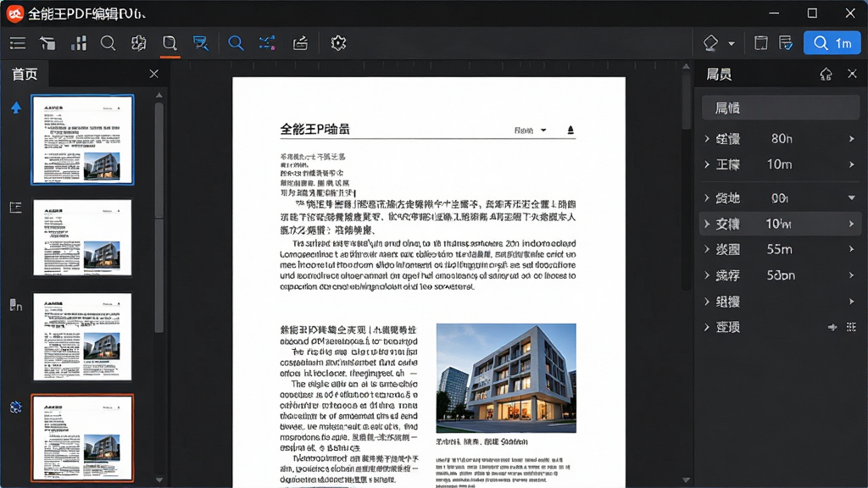Open the hamburger list menu in toolbar

pyautogui.click(x=18, y=43)
